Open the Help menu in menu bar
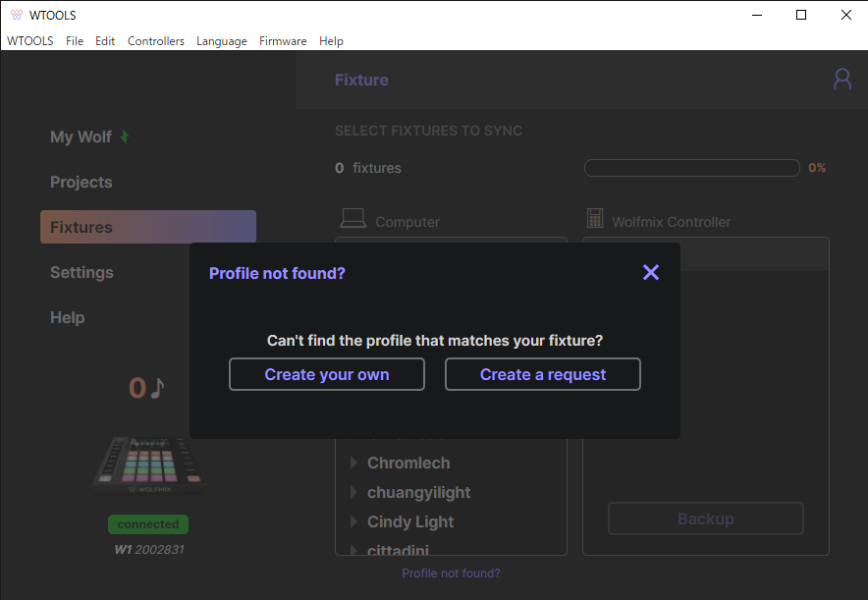Image resolution: width=868 pixels, height=600 pixels. pyautogui.click(x=331, y=41)
